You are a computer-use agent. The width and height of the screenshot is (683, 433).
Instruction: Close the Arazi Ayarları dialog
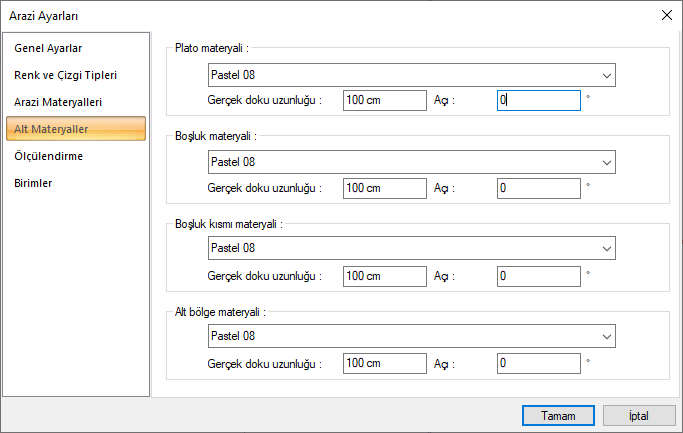click(x=667, y=14)
